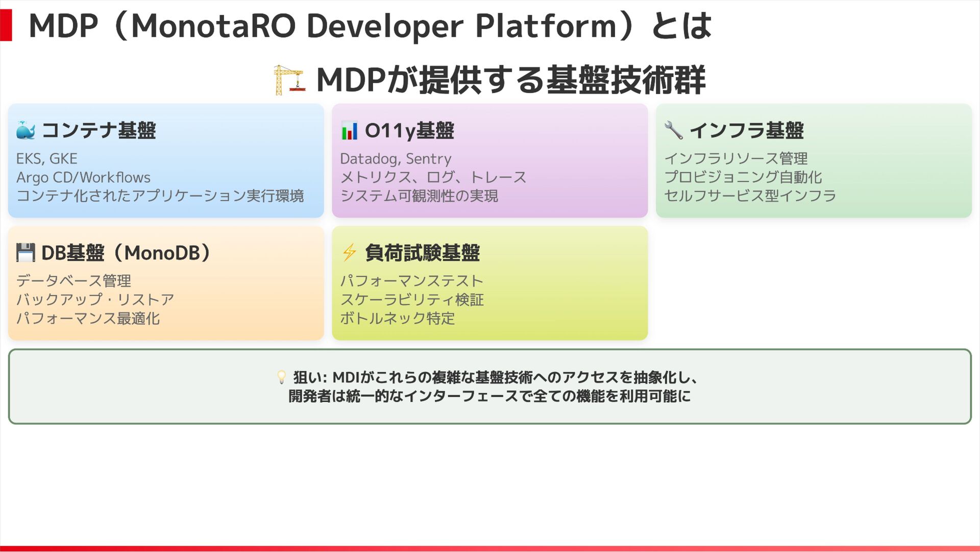Viewport: 980px width, 552px height.
Task: Click the line Argo CD/Workflows
Action: click(x=83, y=178)
